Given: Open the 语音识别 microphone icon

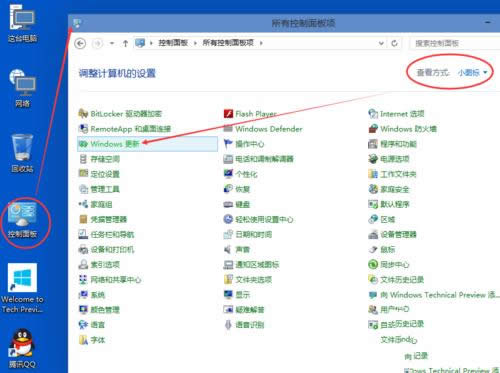Looking at the screenshot, I should 228,325.
